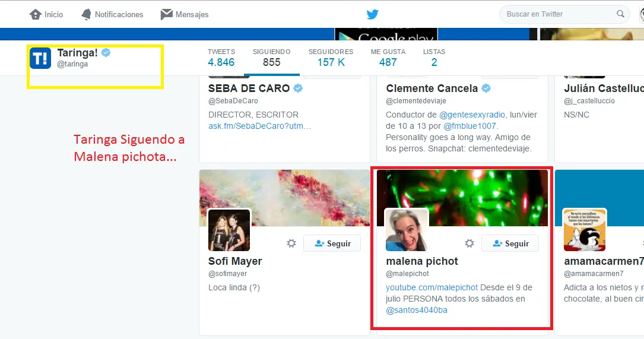The image size is (644, 339).
Task: Click @sofimayer handle
Action: (x=227, y=274)
